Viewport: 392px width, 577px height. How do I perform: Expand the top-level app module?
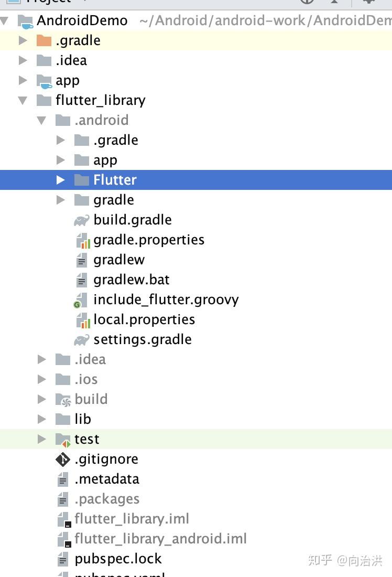[23, 80]
